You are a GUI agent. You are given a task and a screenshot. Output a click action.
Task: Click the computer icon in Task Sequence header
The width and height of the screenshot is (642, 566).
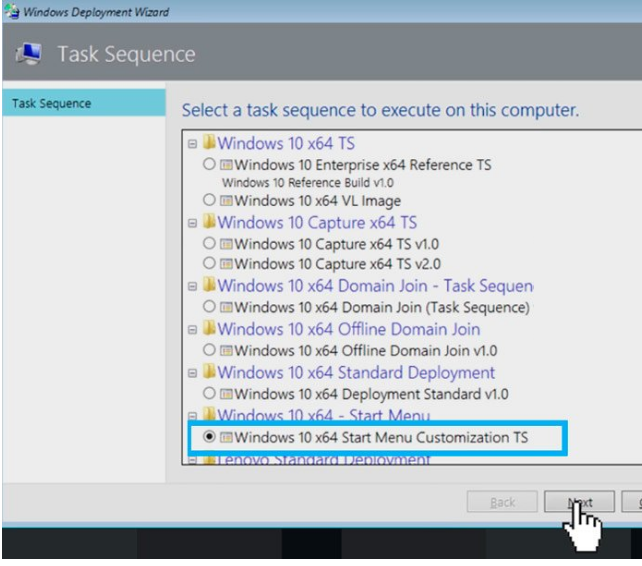[x=29, y=54]
